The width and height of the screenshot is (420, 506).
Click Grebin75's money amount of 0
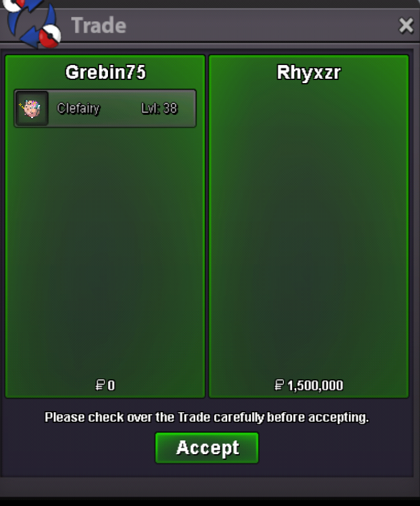[111, 385]
